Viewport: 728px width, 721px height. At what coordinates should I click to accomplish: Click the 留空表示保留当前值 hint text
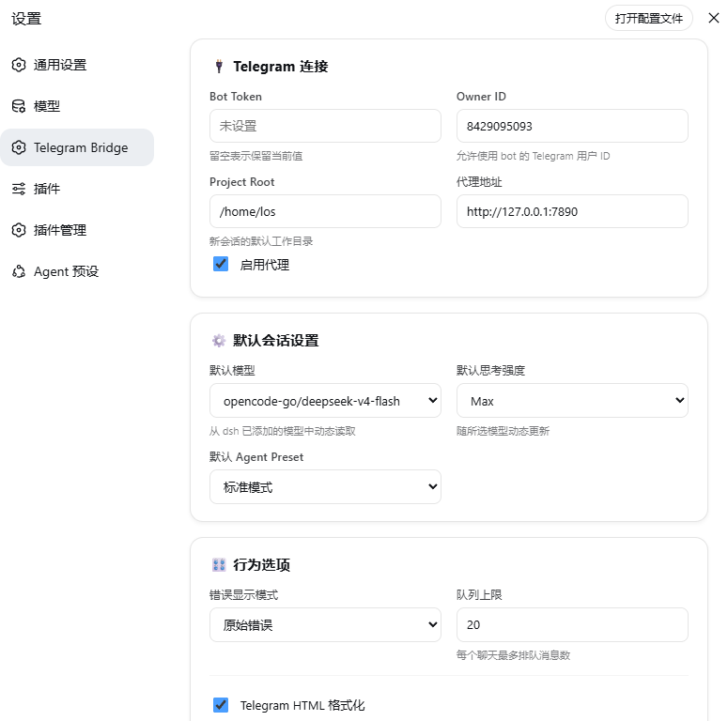(256, 156)
